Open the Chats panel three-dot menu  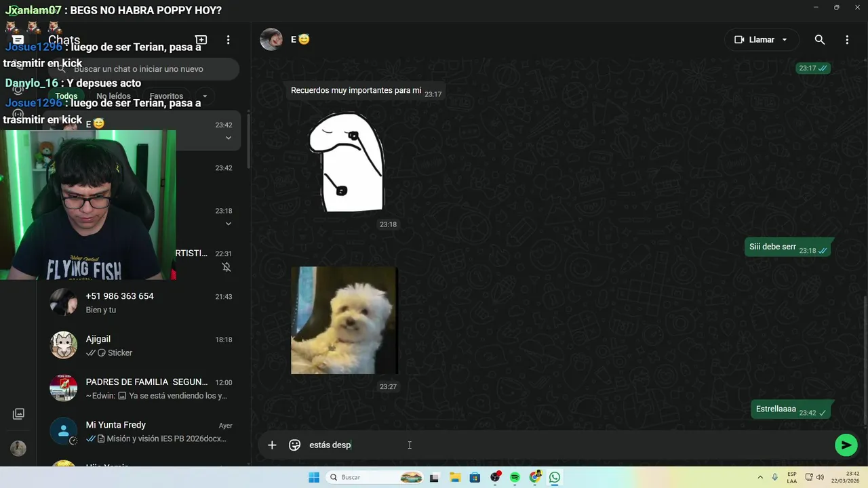229,40
